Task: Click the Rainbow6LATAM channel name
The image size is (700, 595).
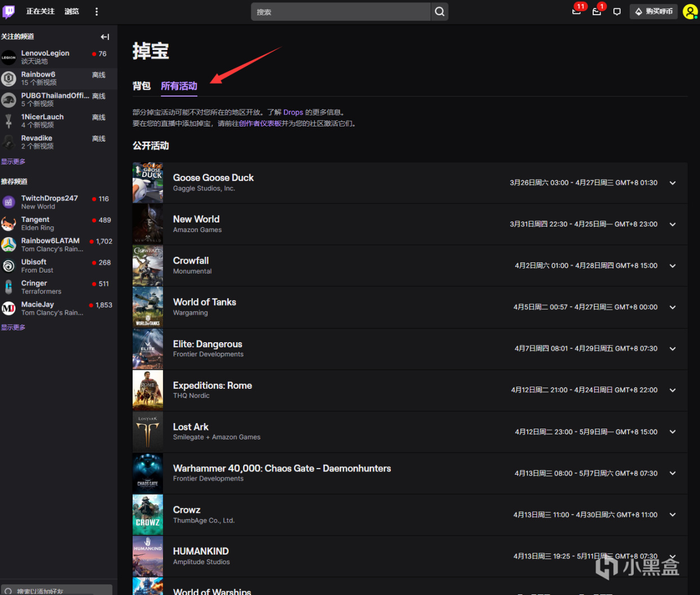Action: coord(51,241)
